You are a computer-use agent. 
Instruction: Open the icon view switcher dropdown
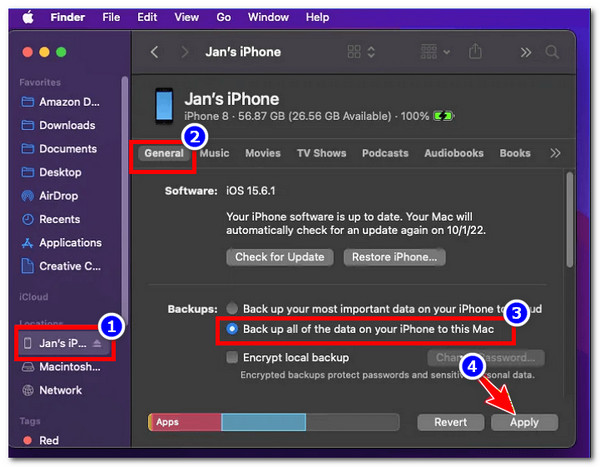[x=361, y=52]
